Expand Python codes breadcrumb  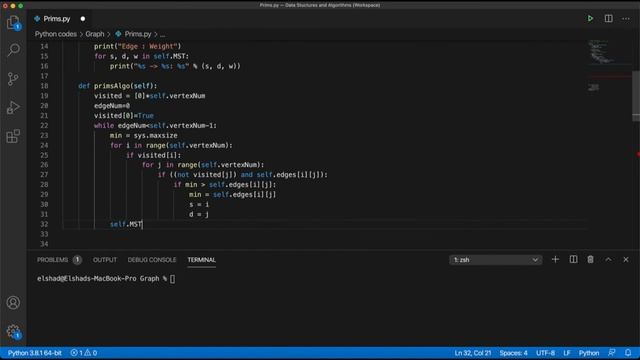[56, 34]
